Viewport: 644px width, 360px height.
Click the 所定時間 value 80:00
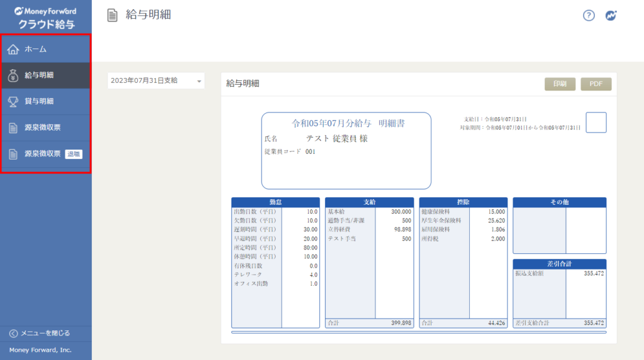pos(311,248)
